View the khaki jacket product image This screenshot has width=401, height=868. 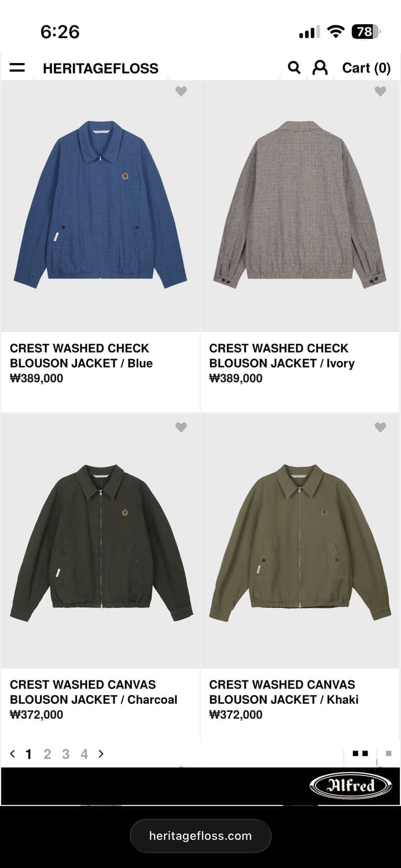click(300, 542)
